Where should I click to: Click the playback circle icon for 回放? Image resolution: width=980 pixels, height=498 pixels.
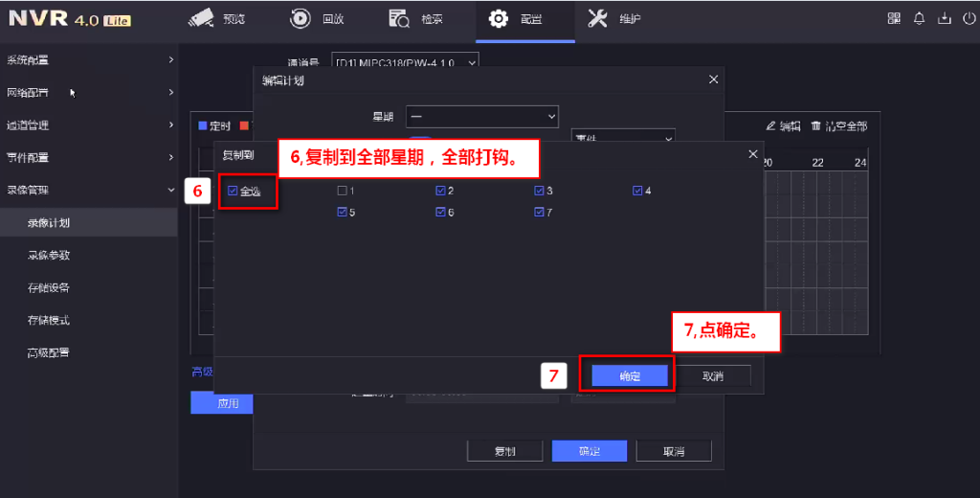300,18
